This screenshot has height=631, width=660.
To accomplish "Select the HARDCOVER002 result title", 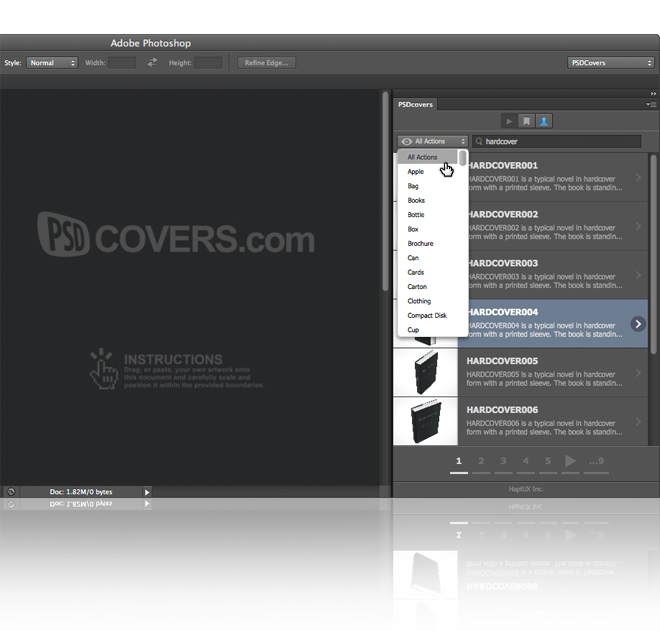I will pos(503,214).
